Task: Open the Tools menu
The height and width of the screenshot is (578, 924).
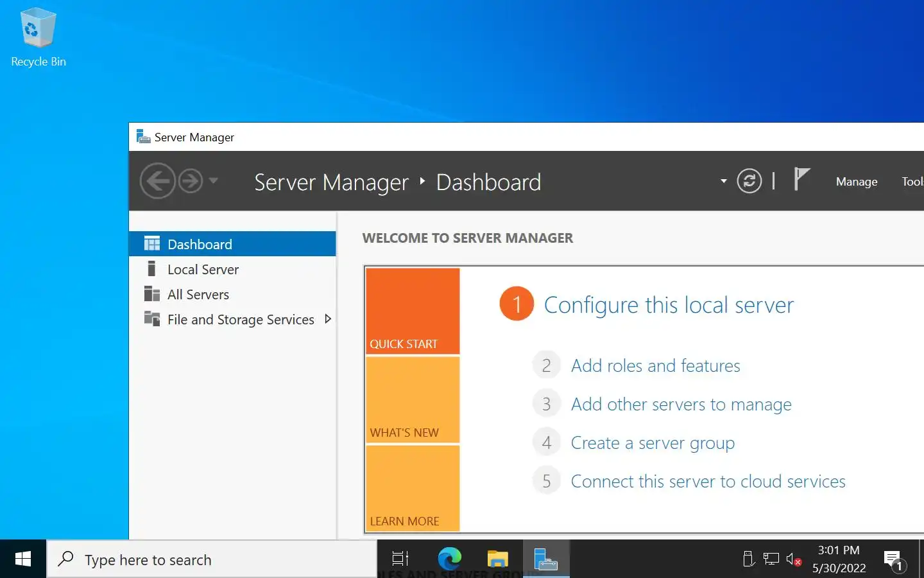Action: [912, 182]
